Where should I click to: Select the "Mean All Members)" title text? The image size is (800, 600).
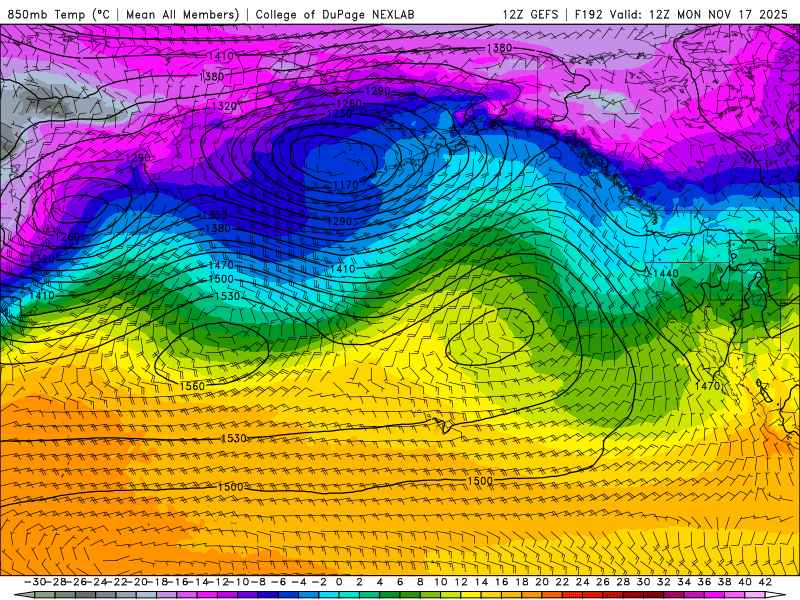(183, 14)
